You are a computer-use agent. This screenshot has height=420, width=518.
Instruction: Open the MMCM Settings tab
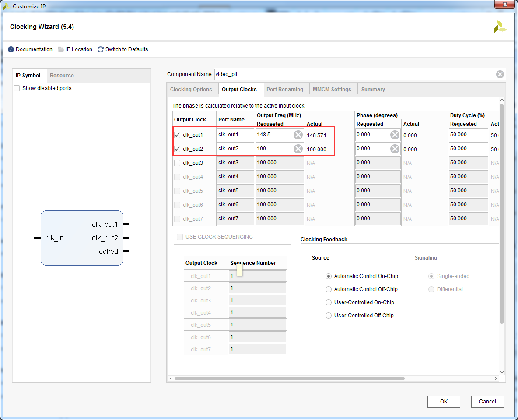point(332,90)
